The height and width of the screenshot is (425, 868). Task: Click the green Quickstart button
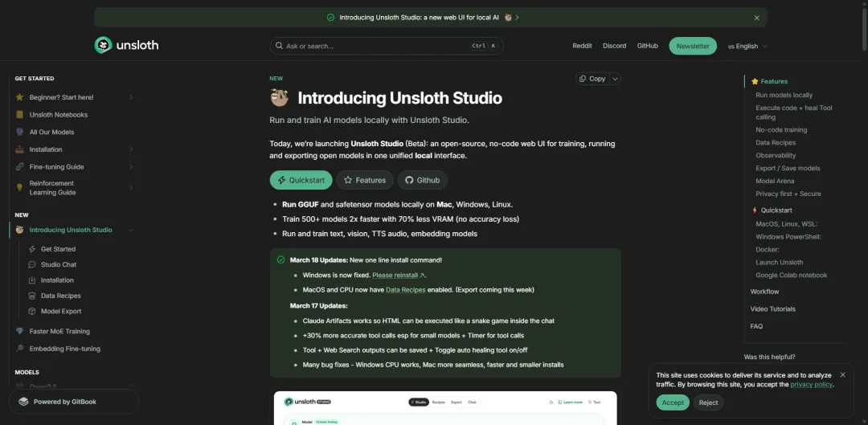click(x=301, y=180)
